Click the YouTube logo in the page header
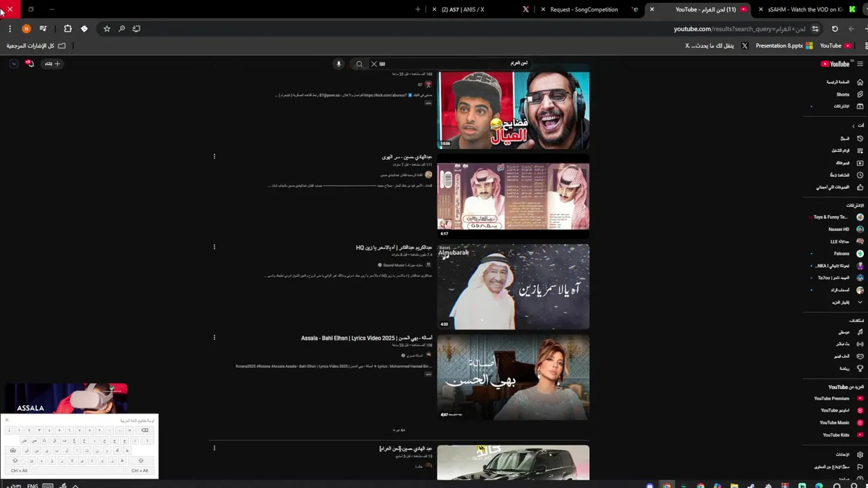 click(x=835, y=64)
